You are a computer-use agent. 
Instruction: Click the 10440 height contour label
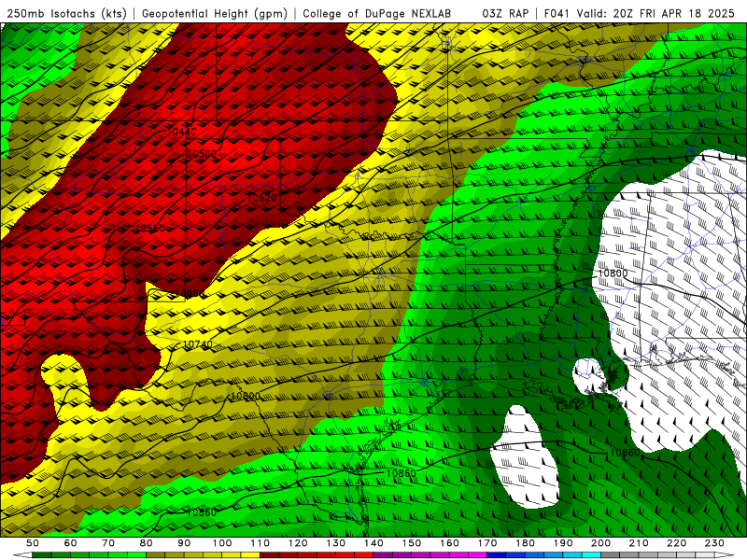click(182, 132)
